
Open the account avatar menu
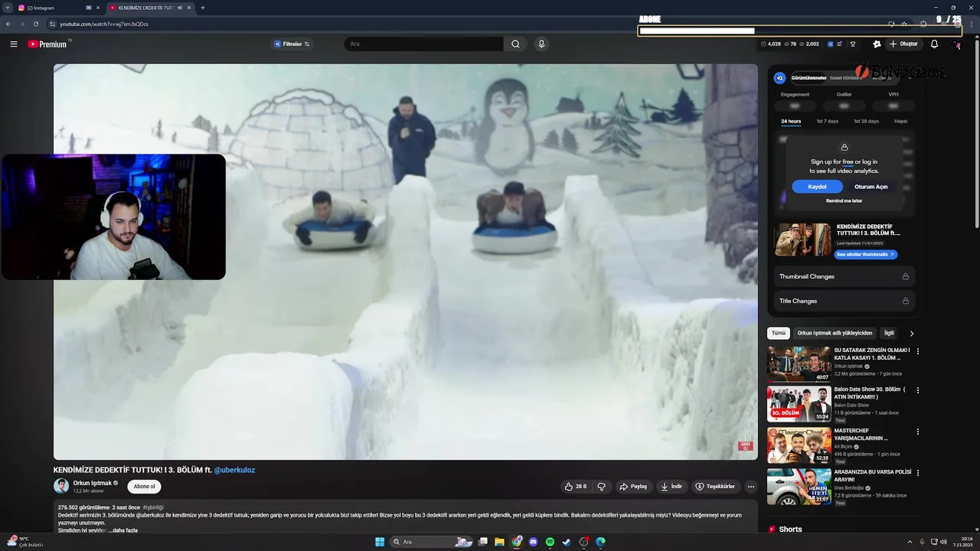tap(956, 44)
